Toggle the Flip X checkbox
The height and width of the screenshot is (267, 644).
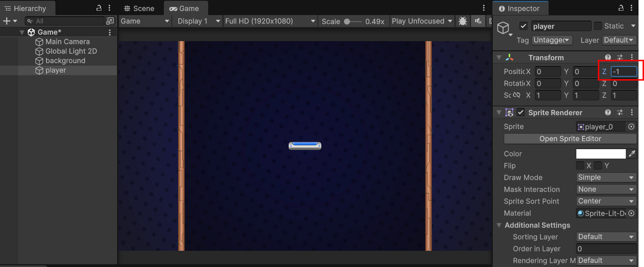click(580, 165)
